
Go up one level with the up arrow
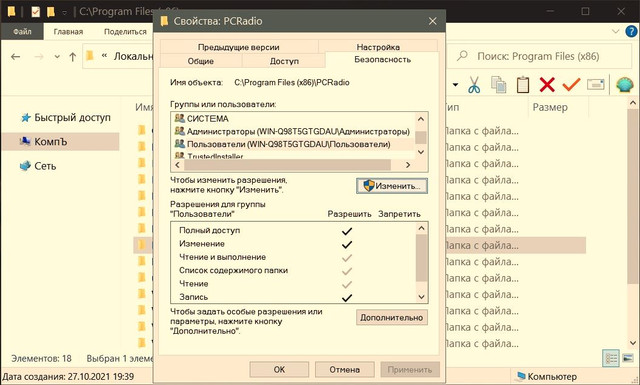pos(73,57)
